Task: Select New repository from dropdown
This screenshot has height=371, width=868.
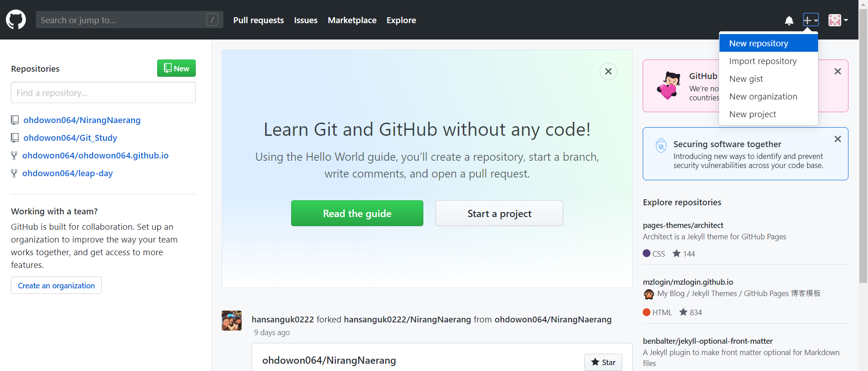Action: (769, 43)
